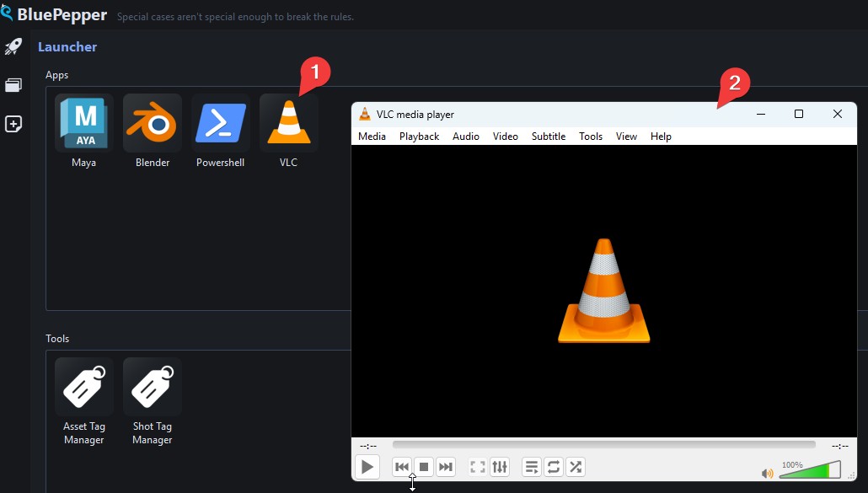Toggle random shuffle in VLC

pyautogui.click(x=576, y=467)
